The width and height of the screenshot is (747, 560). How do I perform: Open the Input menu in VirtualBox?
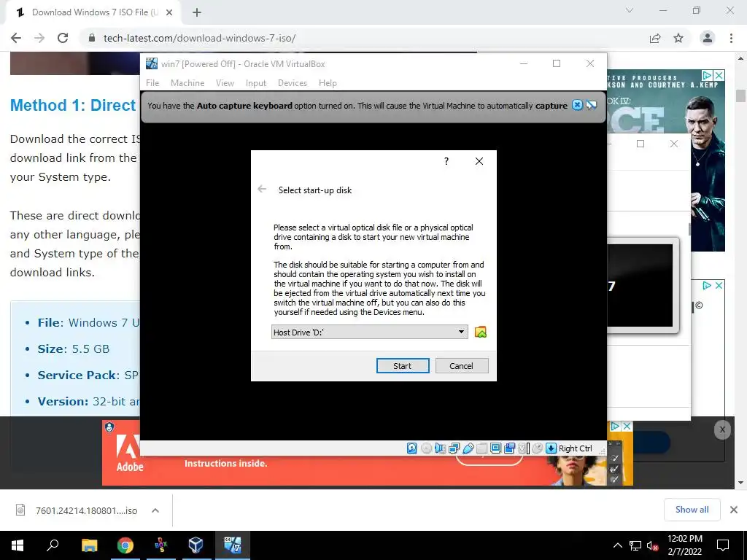click(x=256, y=83)
